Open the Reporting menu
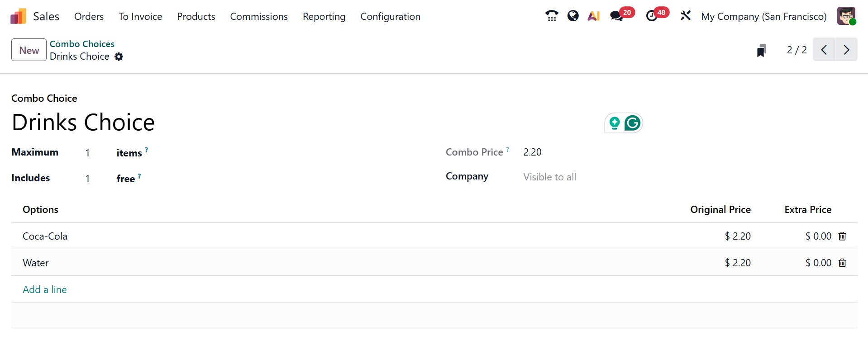 324,16
